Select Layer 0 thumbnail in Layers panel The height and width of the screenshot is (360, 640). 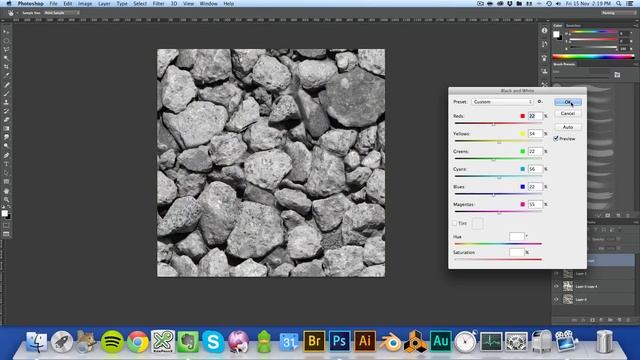click(x=568, y=299)
